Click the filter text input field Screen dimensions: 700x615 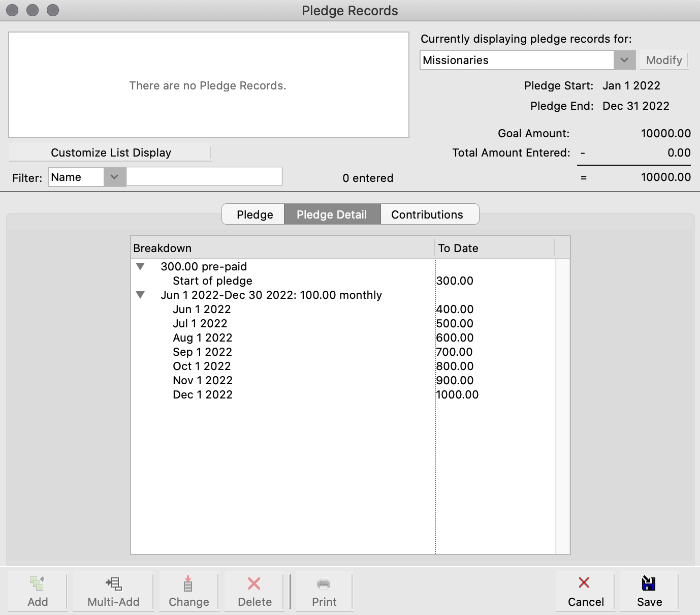(x=204, y=177)
